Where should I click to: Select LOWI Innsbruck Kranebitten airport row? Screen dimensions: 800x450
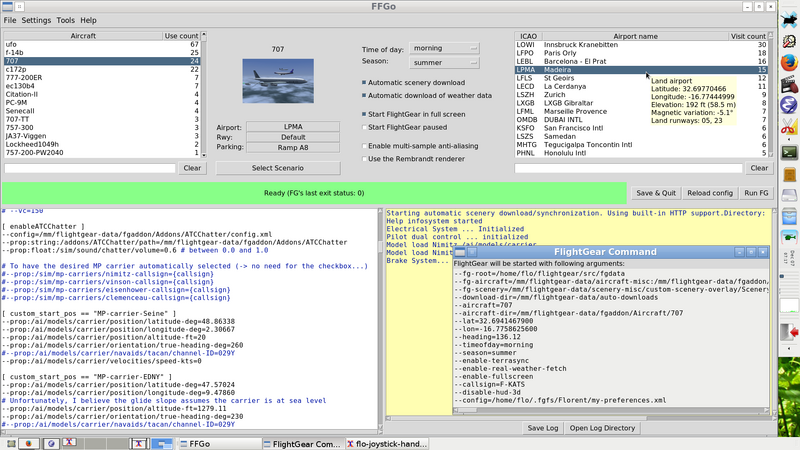[641, 45]
